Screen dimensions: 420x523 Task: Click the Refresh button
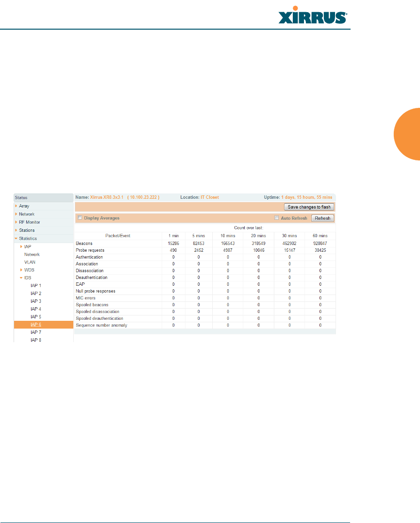coord(322,218)
